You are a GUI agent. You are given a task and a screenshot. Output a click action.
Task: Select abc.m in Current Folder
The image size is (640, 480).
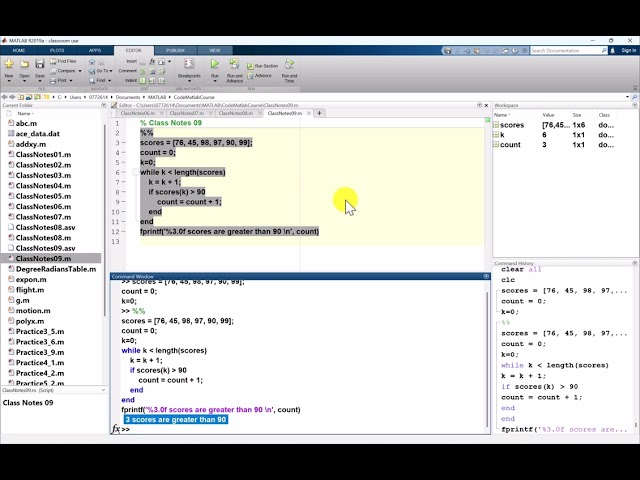[26, 123]
